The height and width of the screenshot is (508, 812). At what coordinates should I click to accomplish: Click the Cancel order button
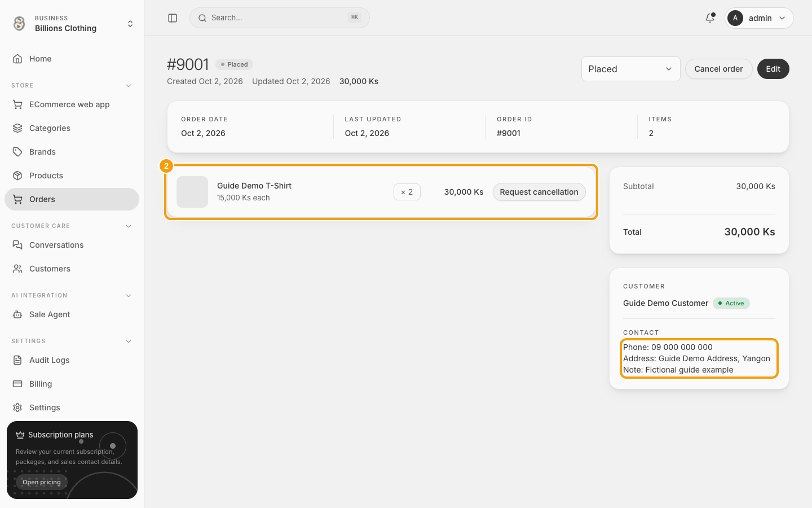718,69
